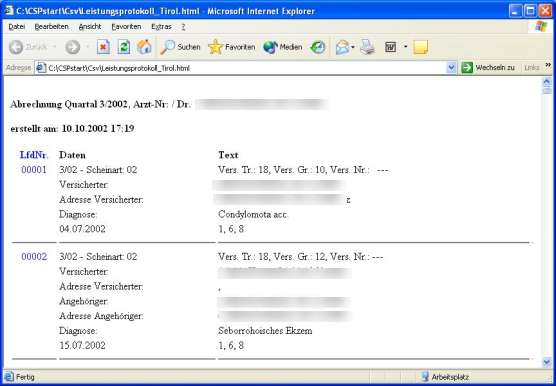Click into the address input field
556x386 pixels.
pyautogui.click(x=246, y=68)
